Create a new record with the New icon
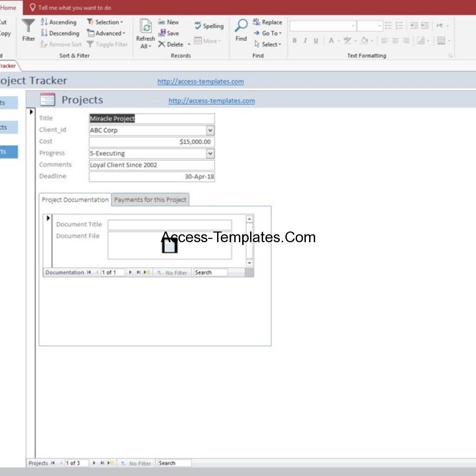476x476 pixels. [169, 22]
